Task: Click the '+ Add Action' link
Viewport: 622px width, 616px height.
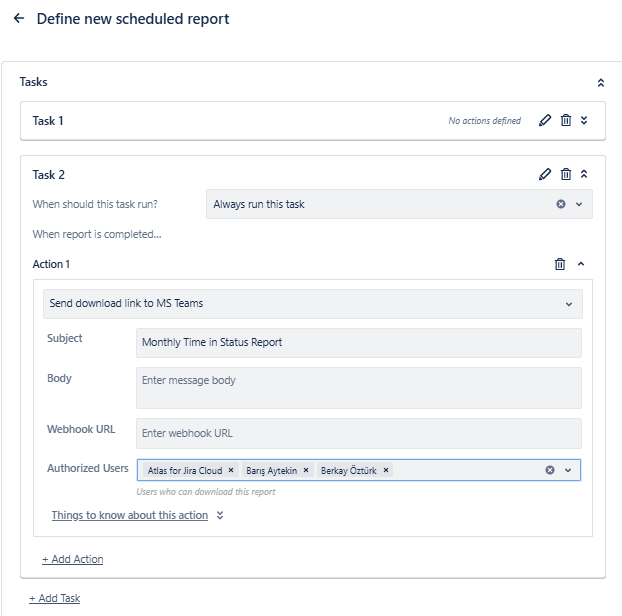Action: pos(72,559)
